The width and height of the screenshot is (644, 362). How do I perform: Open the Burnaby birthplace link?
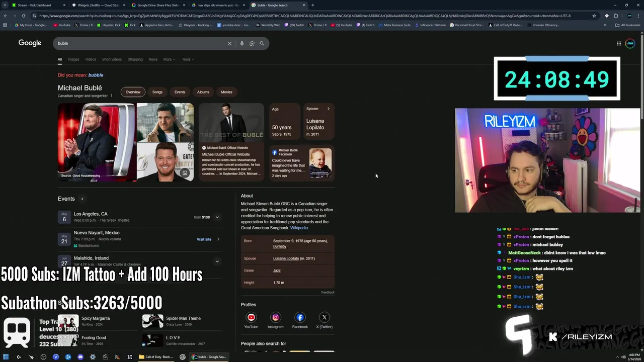(280, 246)
